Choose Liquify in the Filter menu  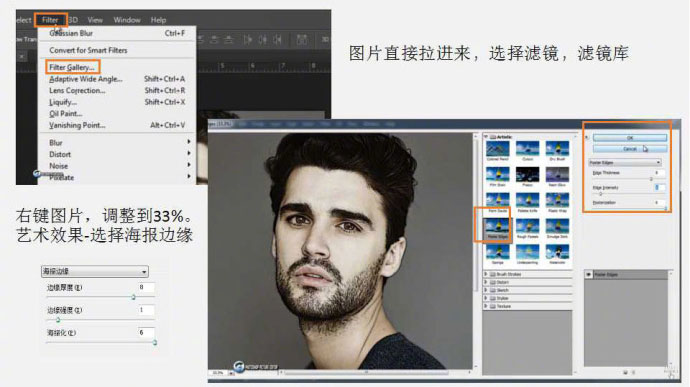point(63,102)
